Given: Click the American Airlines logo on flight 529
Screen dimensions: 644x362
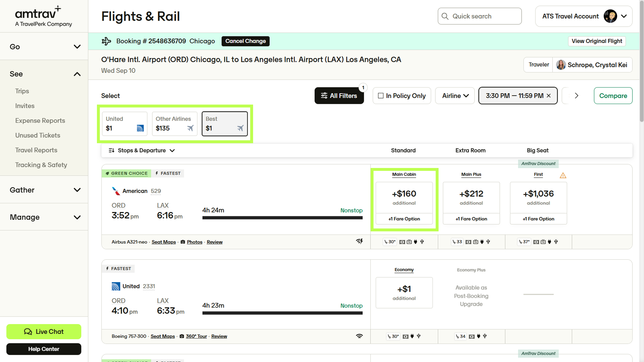Looking at the screenshot, I should pyautogui.click(x=116, y=191).
